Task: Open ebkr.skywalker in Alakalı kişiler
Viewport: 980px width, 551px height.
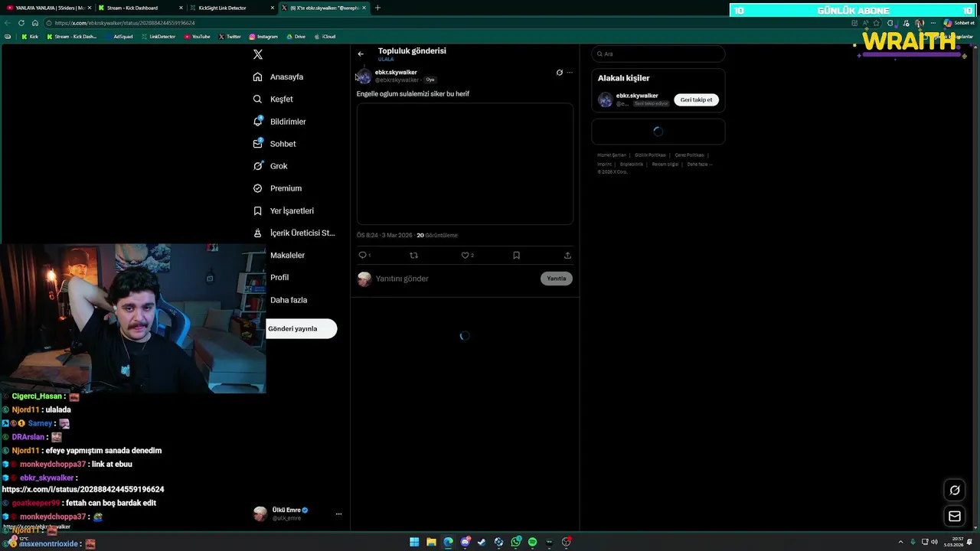Action: tap(637, 96)
